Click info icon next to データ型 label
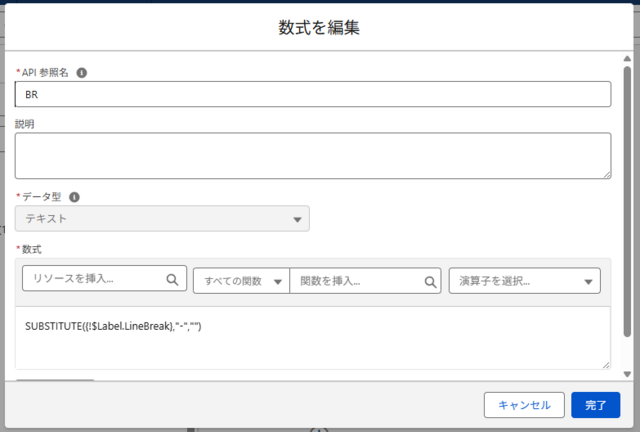Image resolution: width=640 pixels, height=432 pixels. click(x=74, y=197)
